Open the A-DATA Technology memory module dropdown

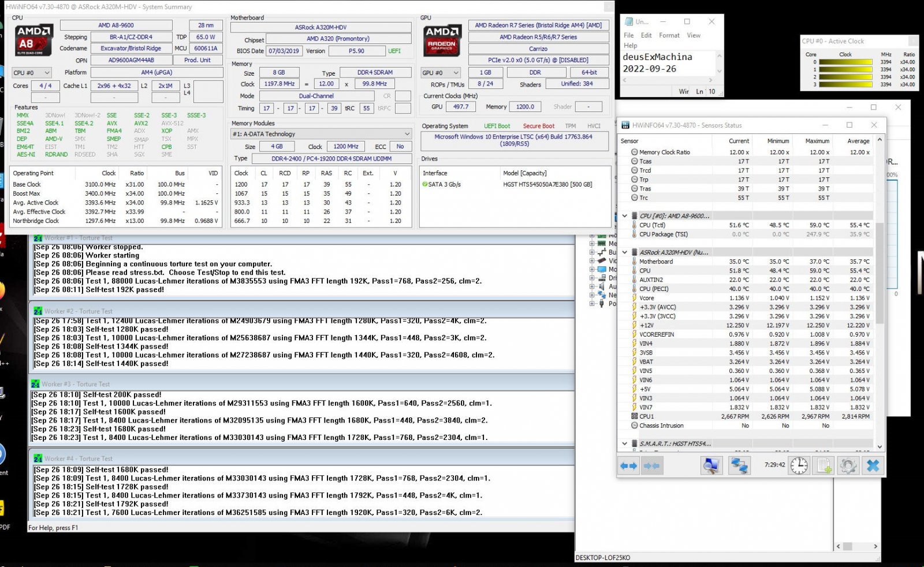coord(322,134)
